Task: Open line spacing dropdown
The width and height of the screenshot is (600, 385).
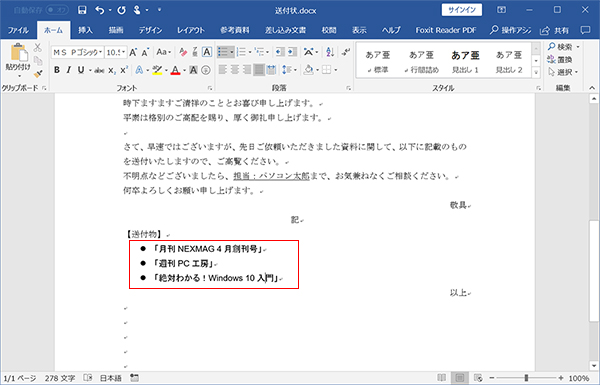Action: point(289,70)
